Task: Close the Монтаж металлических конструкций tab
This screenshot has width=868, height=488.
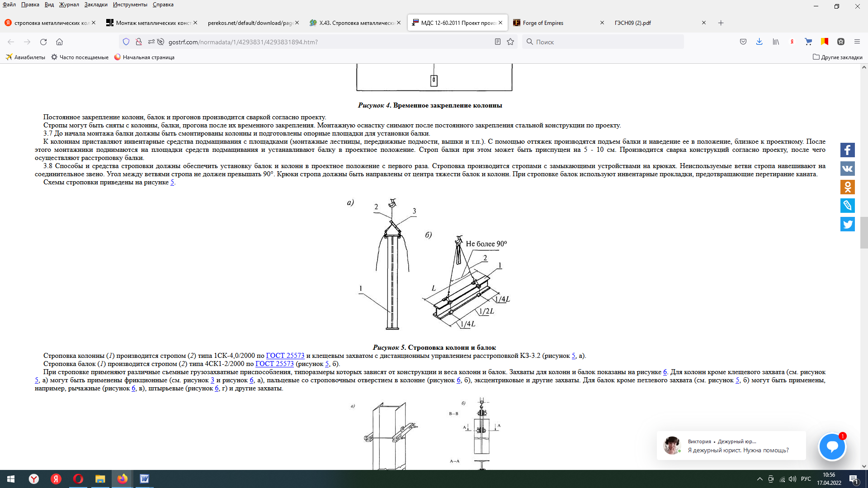Action: (x=195, y=23)
